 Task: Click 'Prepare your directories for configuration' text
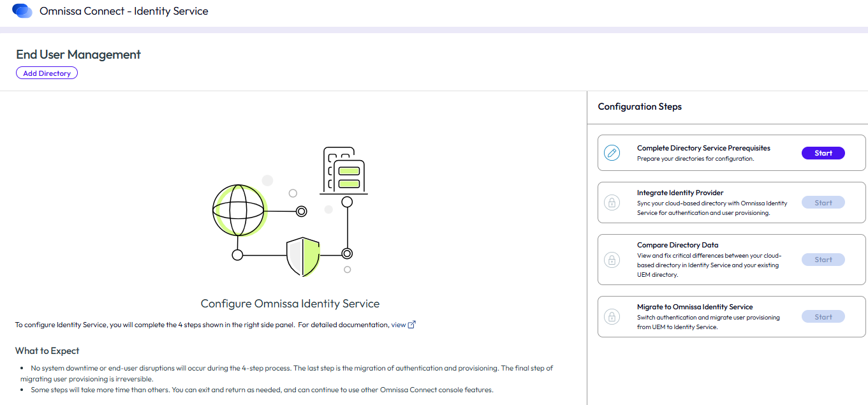pyautogui.click(x=695, y=159)
